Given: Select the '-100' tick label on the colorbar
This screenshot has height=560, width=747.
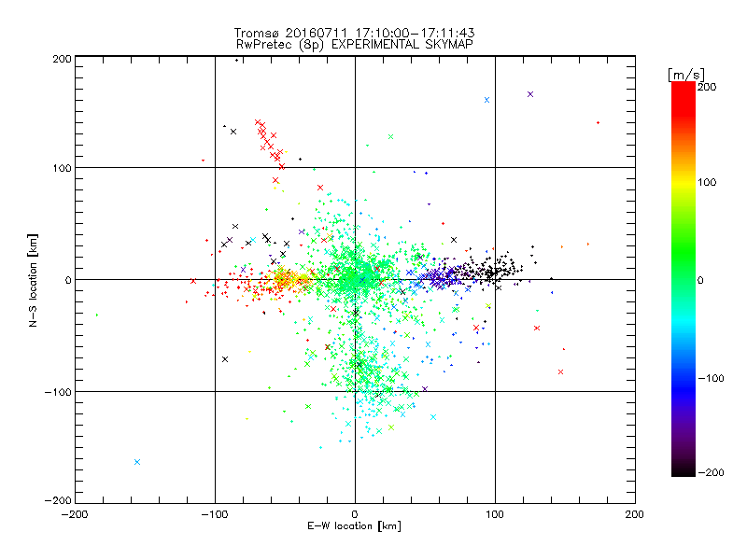Looking at the screenshot, I should click(x=711, y=378).
